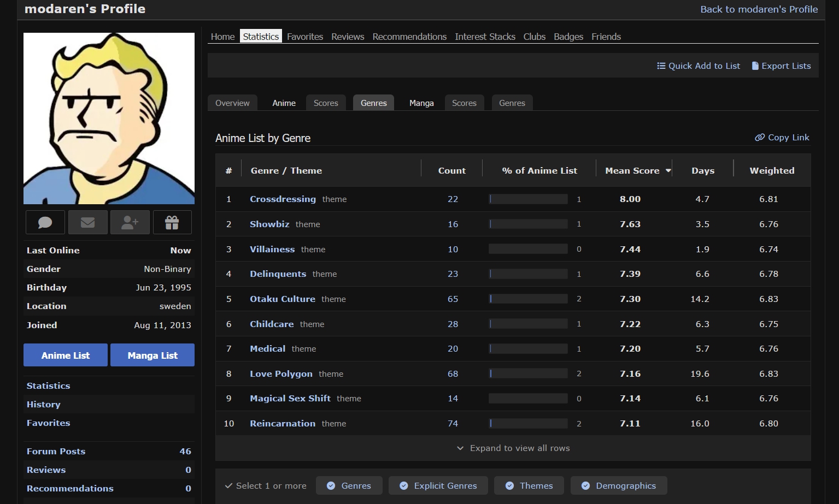Click the Anime List button
This screenshot has width=839, height=504.
pyautogui.click(x=66, y=355)
